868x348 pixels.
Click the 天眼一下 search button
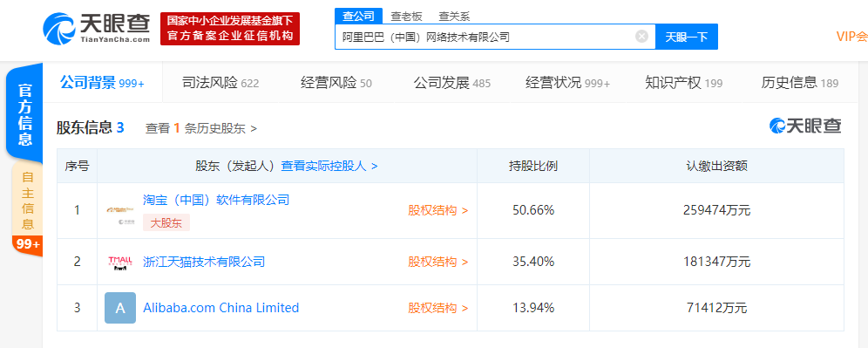pyautogui.click(x=687, y=37)
